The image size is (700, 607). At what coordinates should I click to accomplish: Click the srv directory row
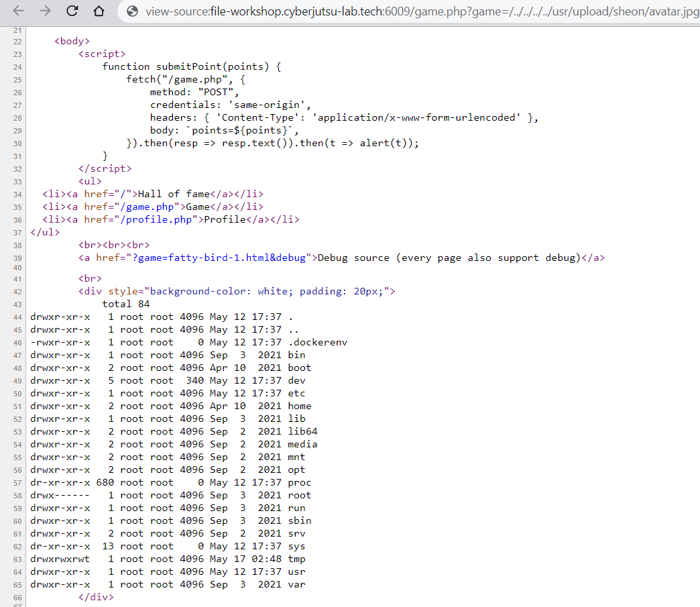pyautogui.click(x=168, y=533)
